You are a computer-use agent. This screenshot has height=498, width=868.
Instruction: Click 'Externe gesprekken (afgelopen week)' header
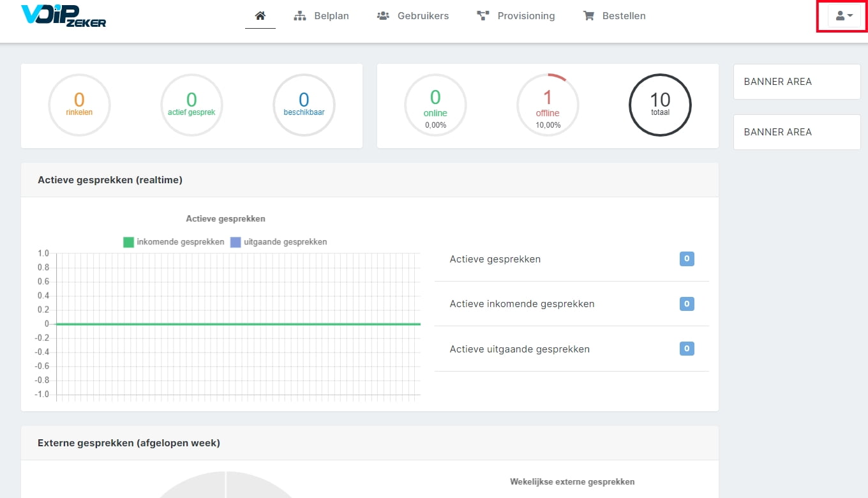pyautogui.click(x=370, y=443)
